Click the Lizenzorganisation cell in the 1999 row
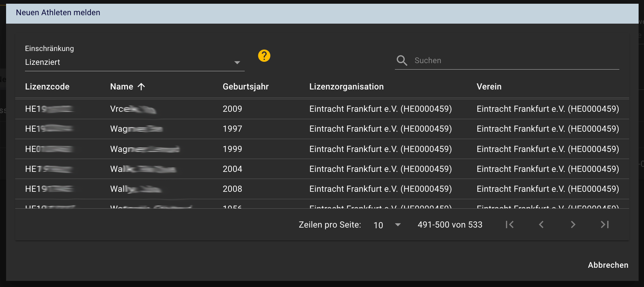Image resolution: width=644 pixels, height=287 pixels. 380,149
